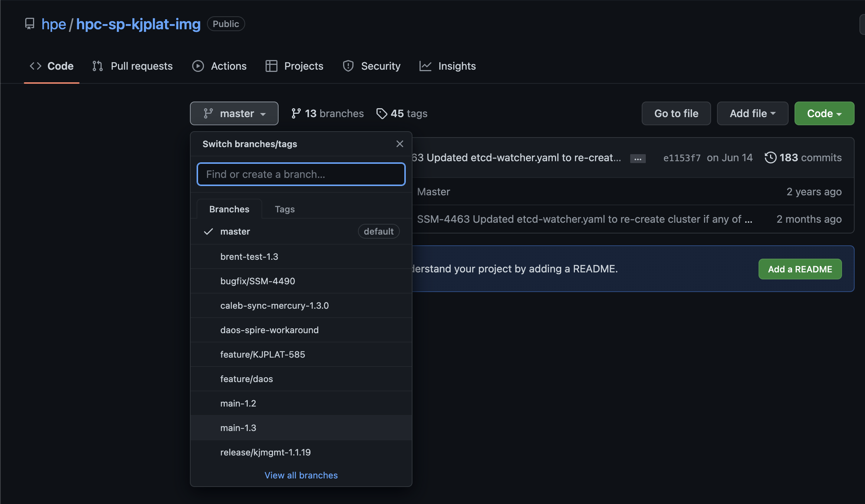
Task: Click the Code tab angle-brackets icon
Action: coord(36,66)
